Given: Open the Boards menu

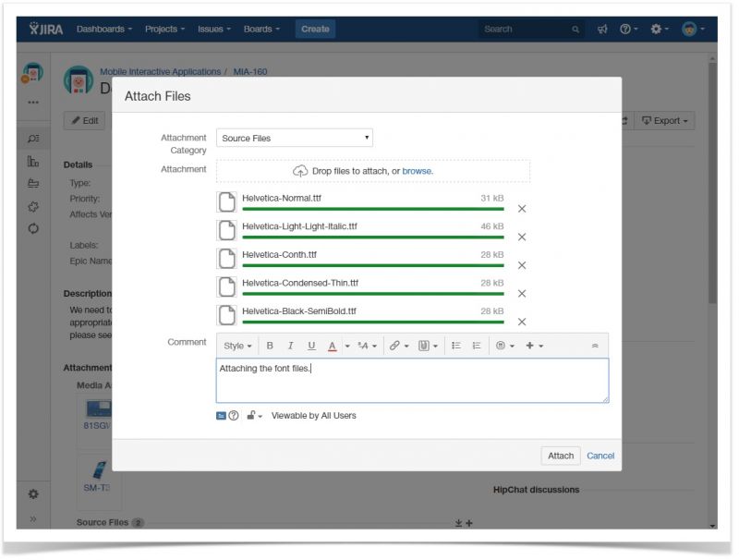Looking at the screenshot, I should (x=261, y=30).
